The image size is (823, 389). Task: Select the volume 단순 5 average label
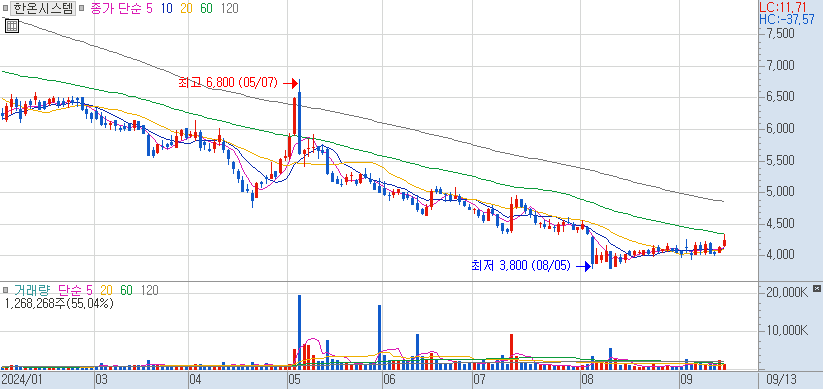pos(76,290)
